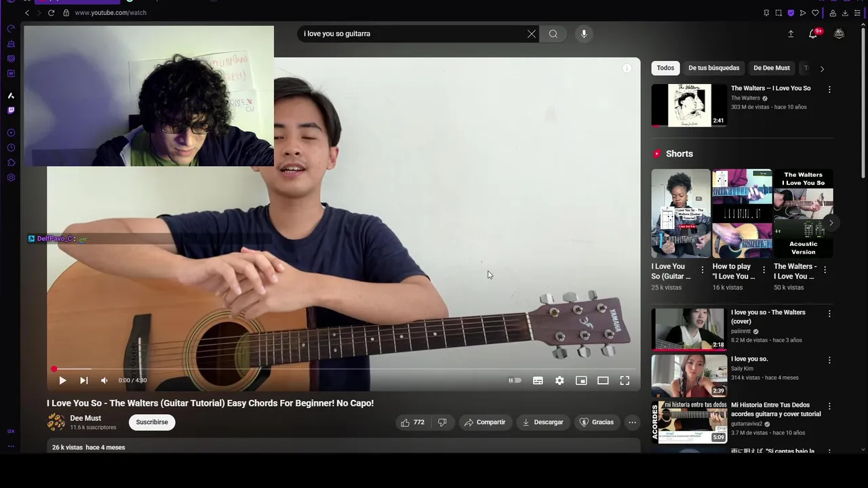The image size is (868, 488).
Task: Clear the search box with X
Action: point(532,34)
